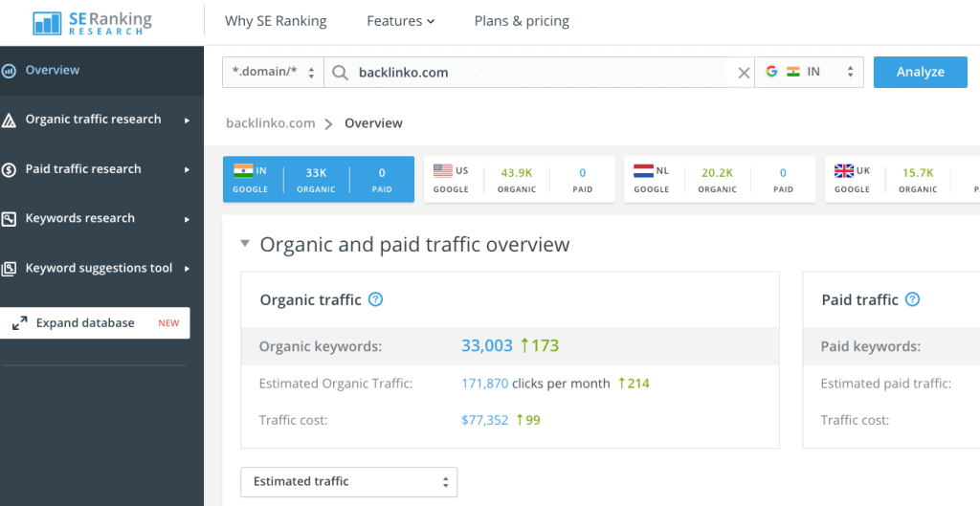980x506 pixels.
Task: Open the Estimated traffic dropdown
Action: point(348,482)
